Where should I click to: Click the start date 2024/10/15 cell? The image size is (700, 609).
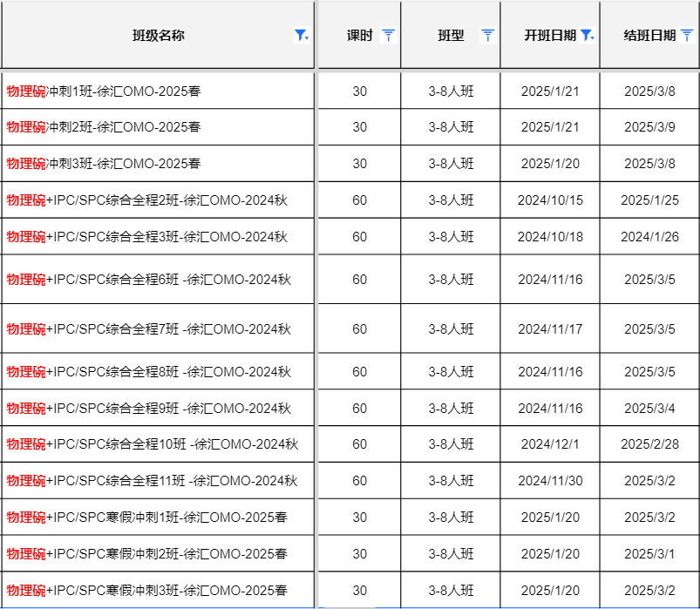550,200
